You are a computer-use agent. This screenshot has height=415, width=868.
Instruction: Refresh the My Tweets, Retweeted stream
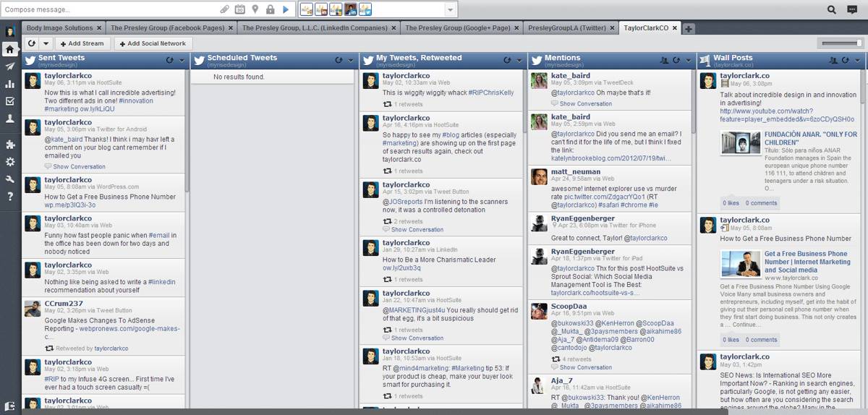tap(507, 61)
